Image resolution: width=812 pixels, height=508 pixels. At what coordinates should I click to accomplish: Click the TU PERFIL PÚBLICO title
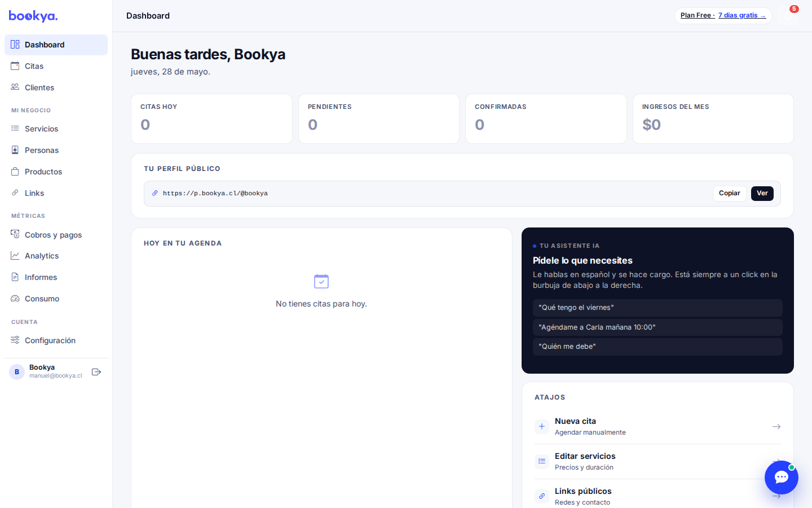click(x=182, y=169)
